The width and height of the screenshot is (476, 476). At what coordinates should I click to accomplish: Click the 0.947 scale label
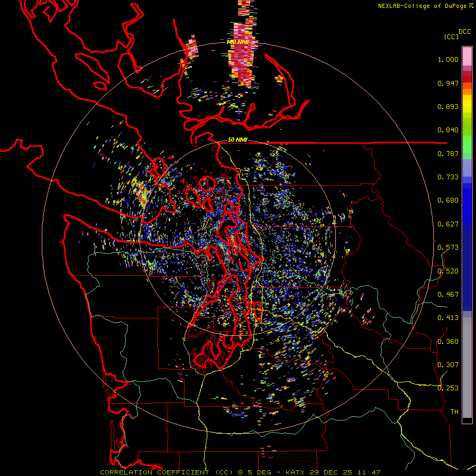(x=448, y=83)
